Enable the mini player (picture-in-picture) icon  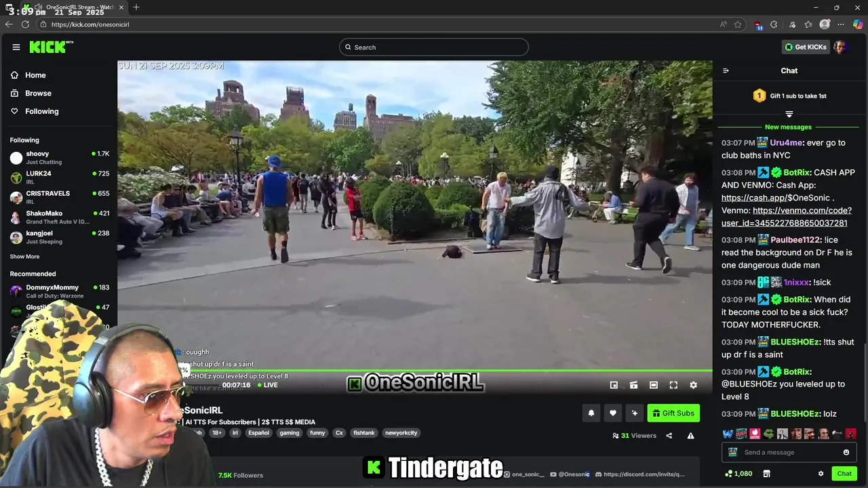[614, 385]
